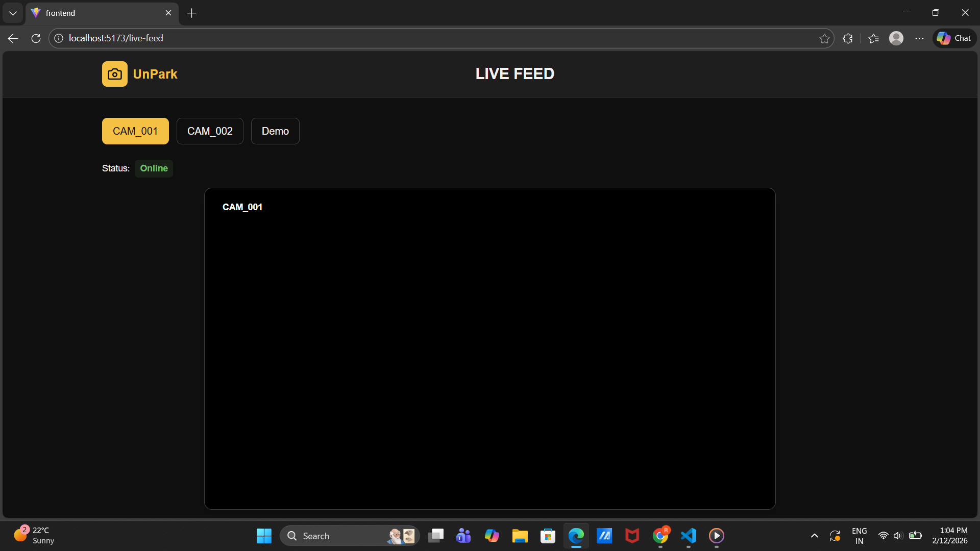Open the browser extensions puzzle icon
The height and width of the screenshot is (551, 980).
(x=848, y=38)
